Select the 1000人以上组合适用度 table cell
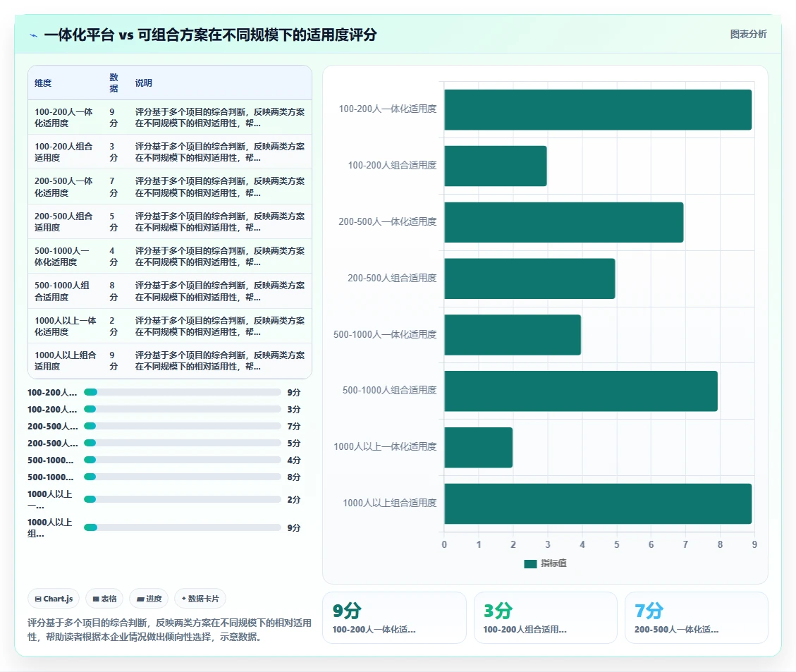The height and width of the screenshot is (672, 796). [65, 360]
